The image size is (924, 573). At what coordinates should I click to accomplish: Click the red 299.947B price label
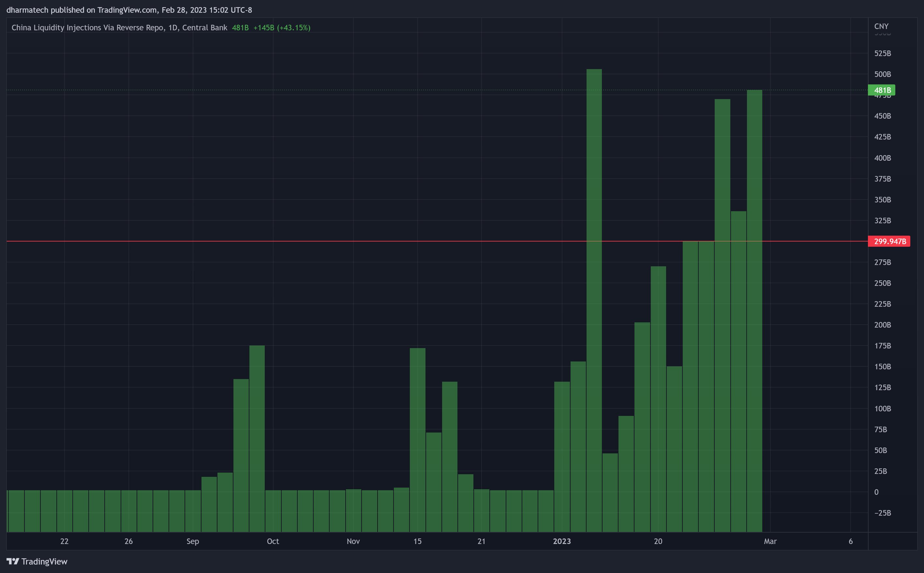[x=889, y=242]
